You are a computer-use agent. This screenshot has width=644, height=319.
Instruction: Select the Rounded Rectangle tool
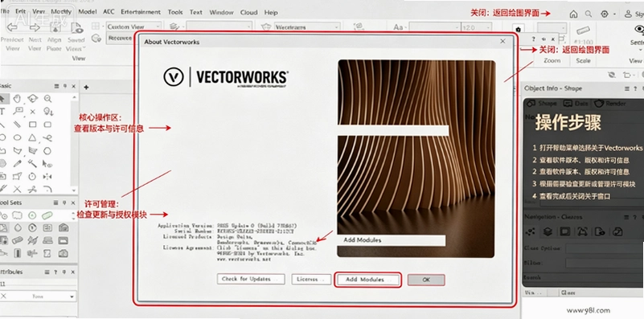point(47,125)
